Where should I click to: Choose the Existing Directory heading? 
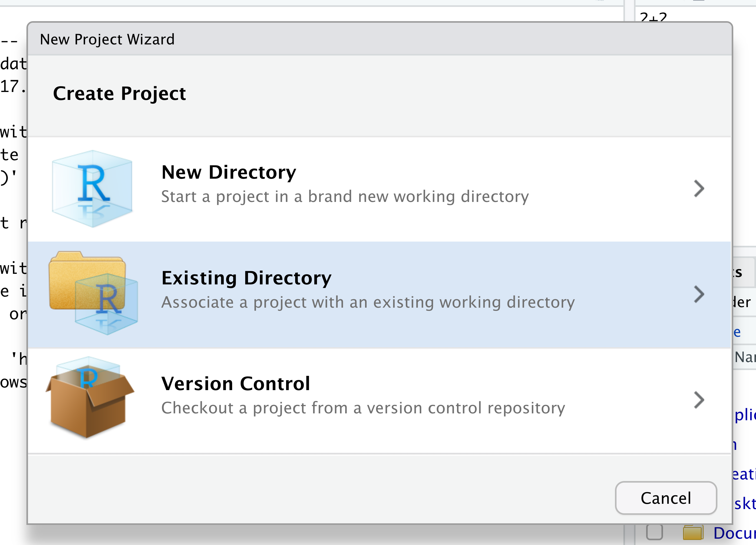point(246,278)
